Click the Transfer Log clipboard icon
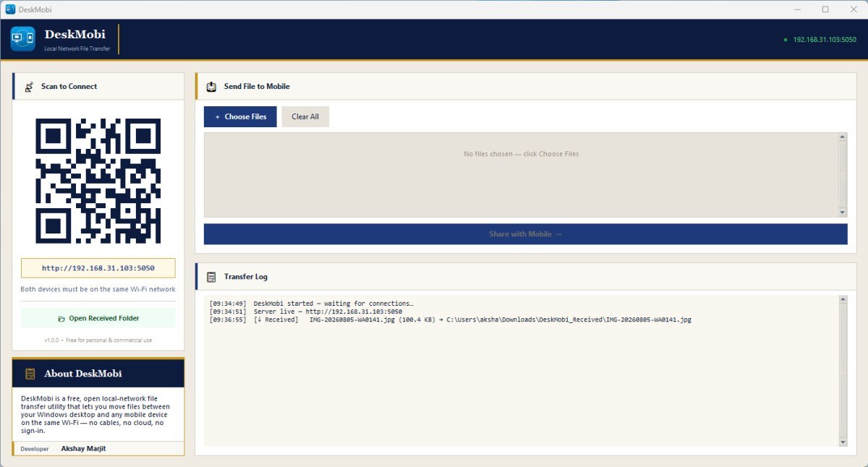This screenshot has width=868, height=467. [x=211, y=277]
